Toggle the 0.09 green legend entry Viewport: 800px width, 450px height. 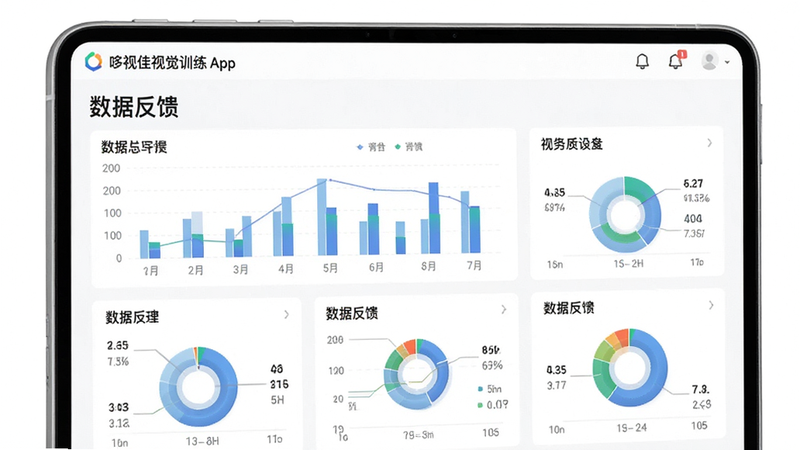(492, 405)
